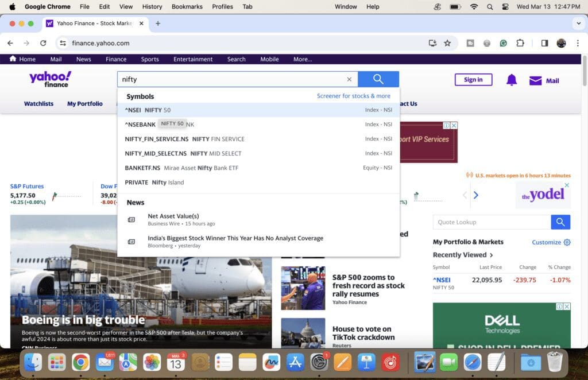588x380 pixels.
Task: Select NIFTY_MID_SELECT.NS suggestion
Action: point(258,154)
